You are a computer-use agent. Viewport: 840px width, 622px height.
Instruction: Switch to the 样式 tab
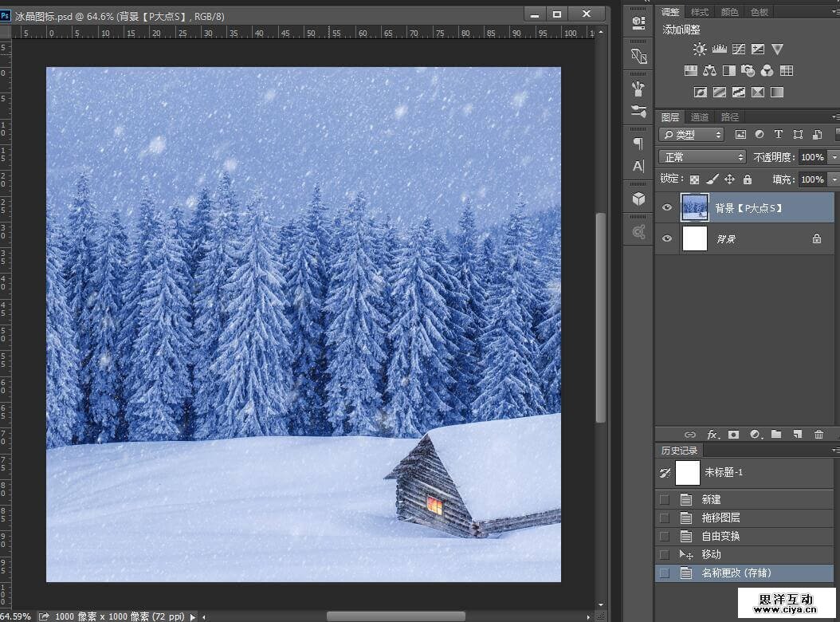point(700,12)
